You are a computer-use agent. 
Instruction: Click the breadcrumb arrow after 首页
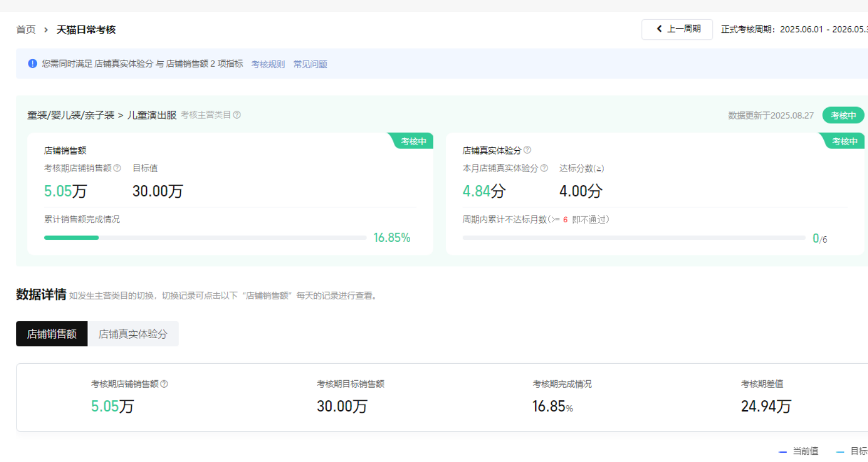(46, 29)
